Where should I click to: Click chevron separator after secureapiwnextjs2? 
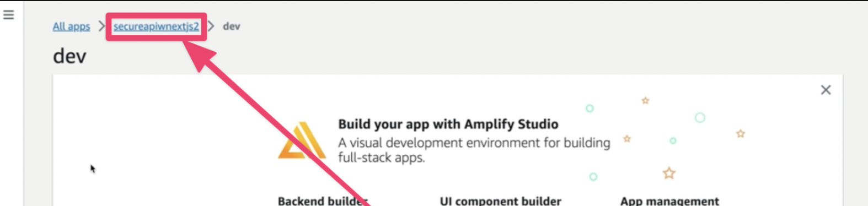click(x=211, y=26)
